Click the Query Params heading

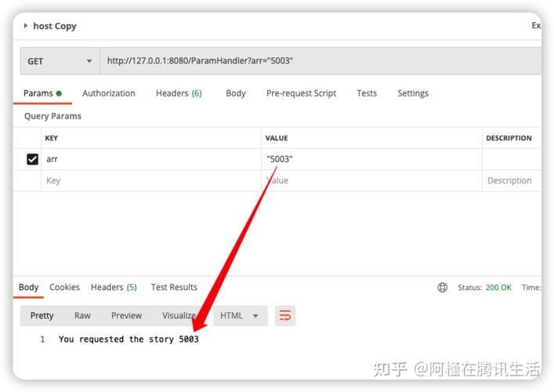point(53,116)
